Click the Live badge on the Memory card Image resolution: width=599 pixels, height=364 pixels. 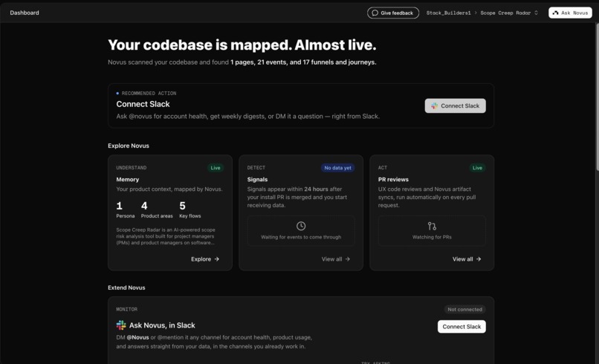coord(216,168)
